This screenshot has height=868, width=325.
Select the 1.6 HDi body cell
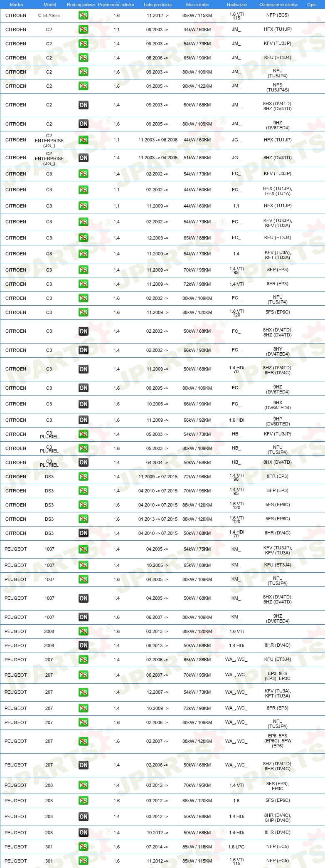click(x=236, y=420)
